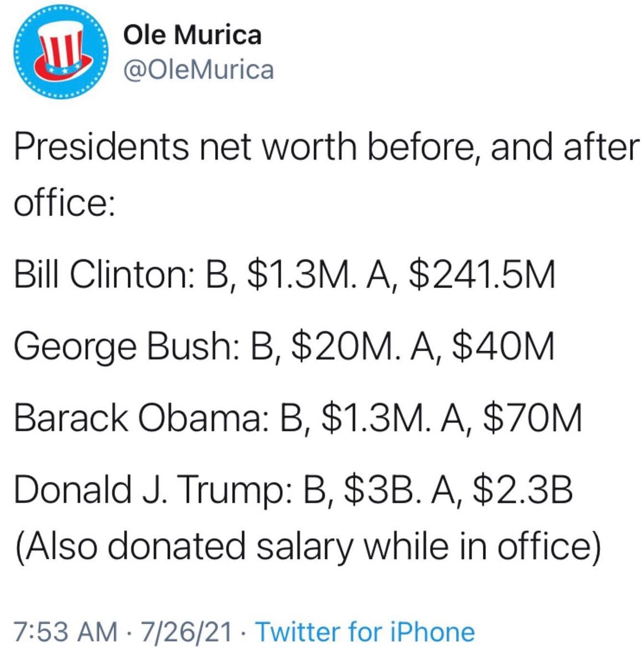644x647 pixels.
Task: Click the $70M figure
Action: click(x=532, y=417)
